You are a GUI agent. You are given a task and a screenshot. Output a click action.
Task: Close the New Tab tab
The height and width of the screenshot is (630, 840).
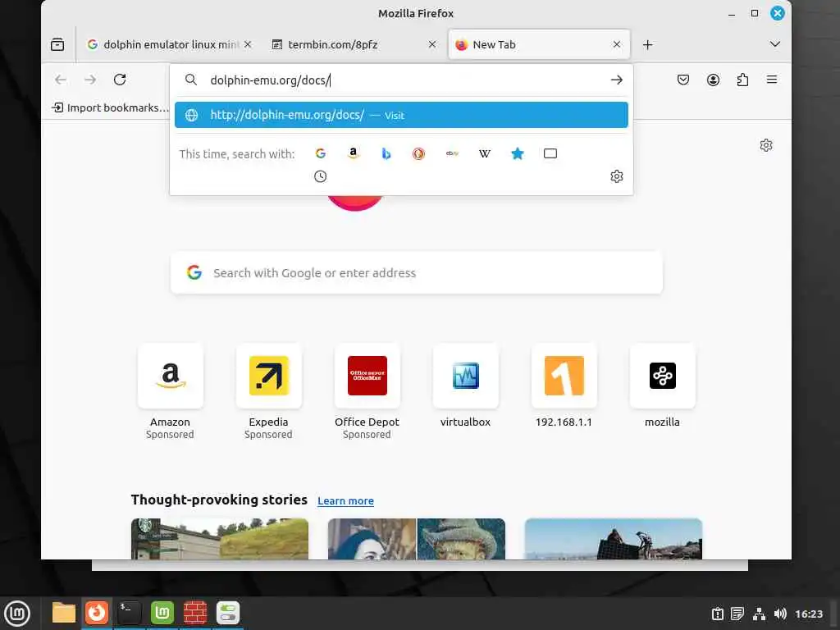[617, 44]
